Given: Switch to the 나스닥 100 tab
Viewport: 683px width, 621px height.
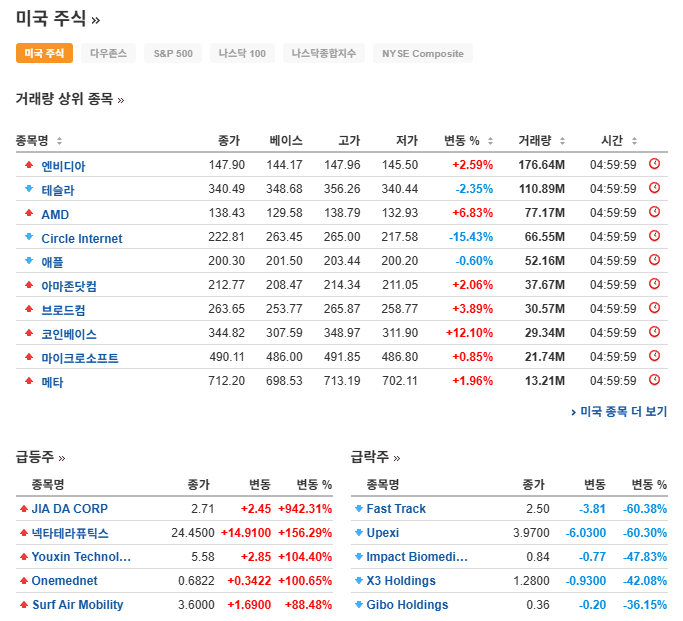Looking at the screenshot, I should tap(242, 53).
